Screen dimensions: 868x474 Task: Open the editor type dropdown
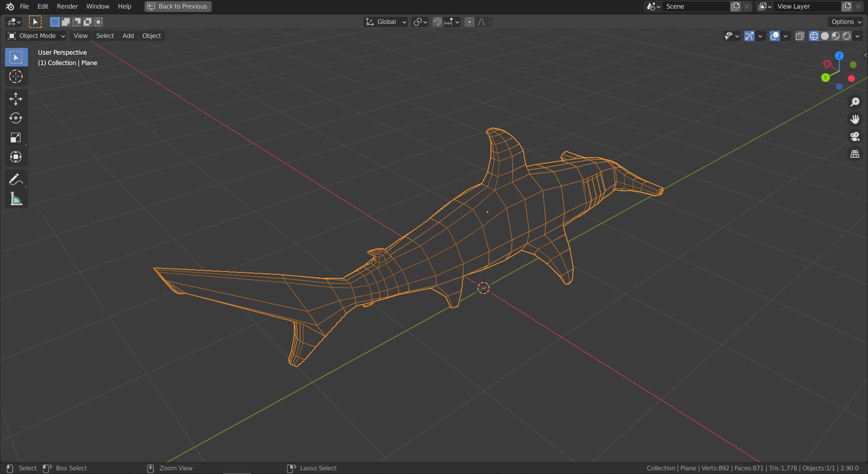[14, 22]
